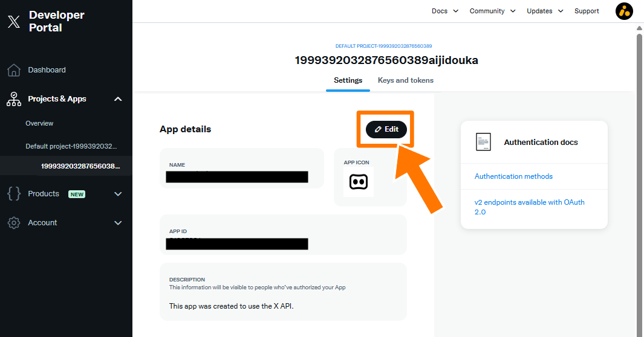644x337 pixels.
Task: Open the Authentication methods link
Action: tap(513, 176)
